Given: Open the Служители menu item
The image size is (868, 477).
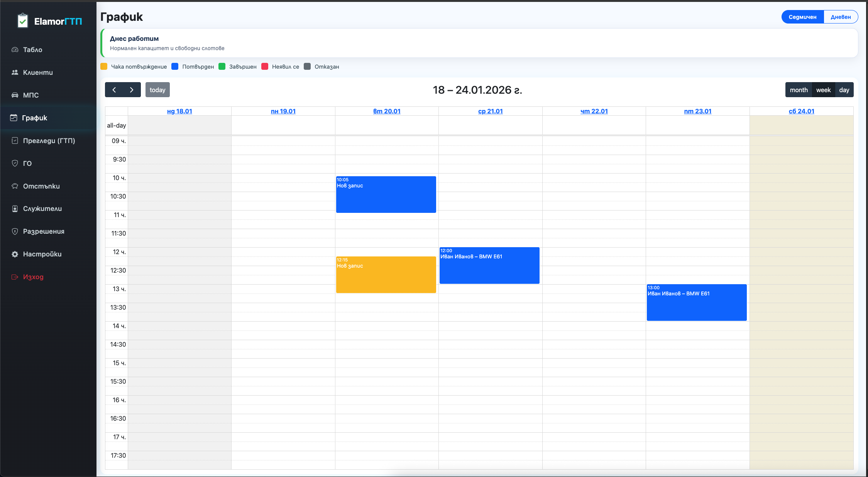Looking at the screenshot, I should coord(42,209).
